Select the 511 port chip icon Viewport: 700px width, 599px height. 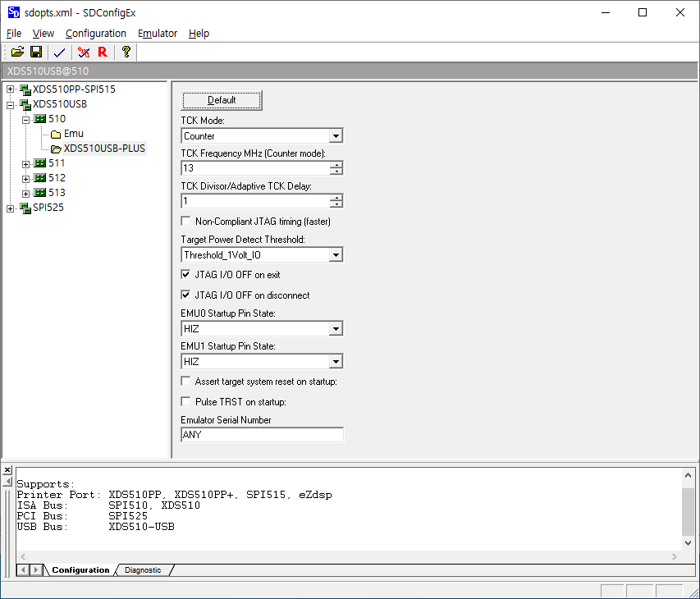click(40, 163)
